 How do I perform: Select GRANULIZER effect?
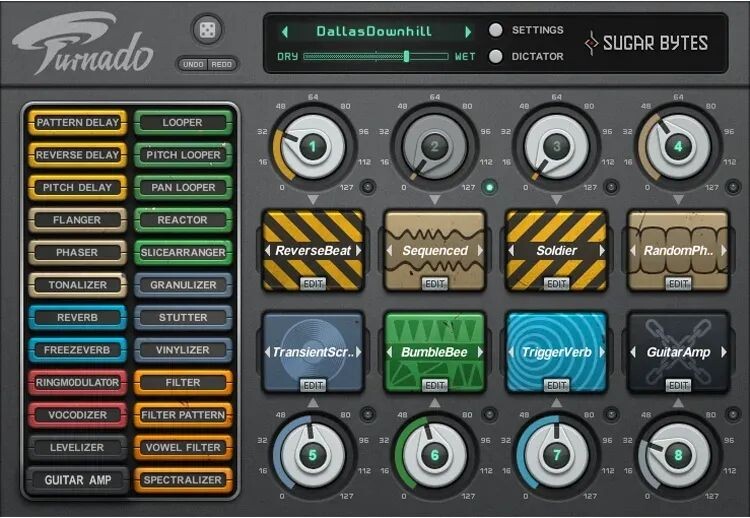183,285
